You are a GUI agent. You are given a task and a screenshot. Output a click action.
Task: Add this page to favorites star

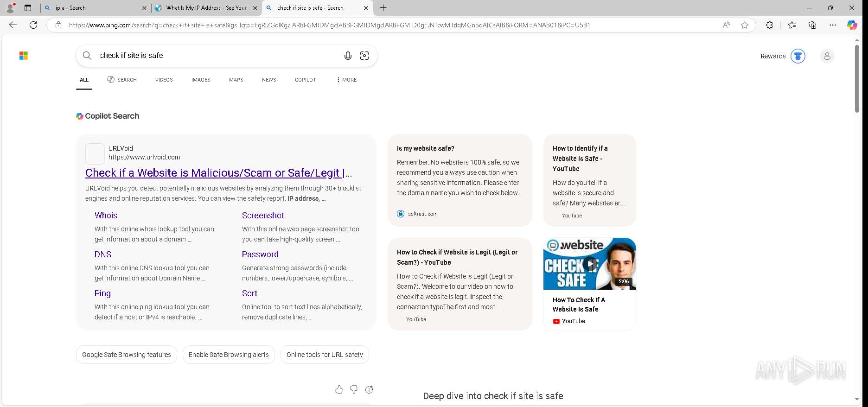tap(745, 25)
